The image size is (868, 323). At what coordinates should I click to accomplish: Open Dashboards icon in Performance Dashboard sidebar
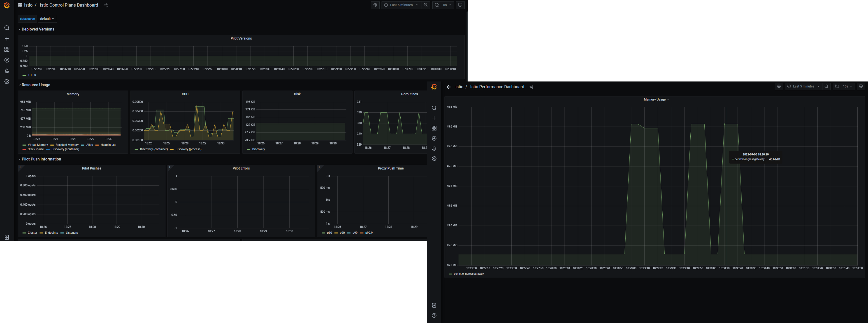point(434,128)
